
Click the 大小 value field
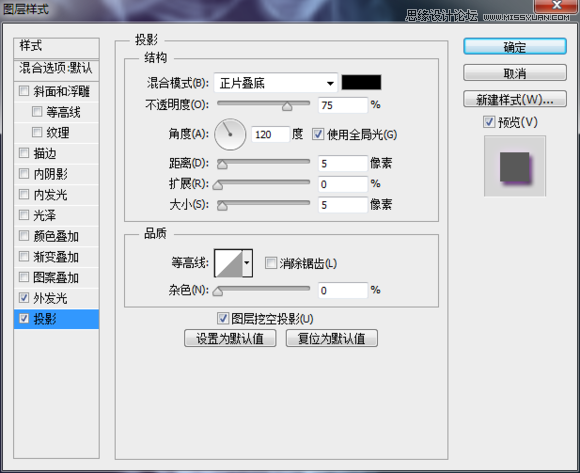coord(343,205)
